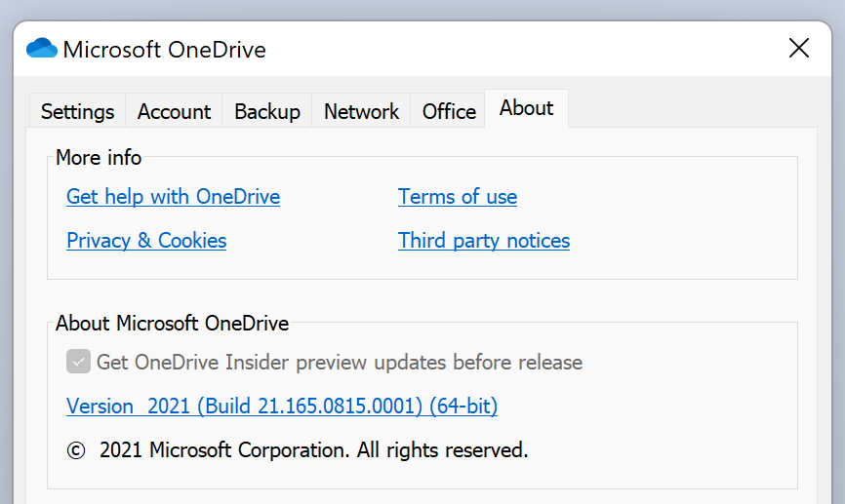Click the More info group heading
The height and width of the screenshot is (504, 845).
[x=99, y=157]
